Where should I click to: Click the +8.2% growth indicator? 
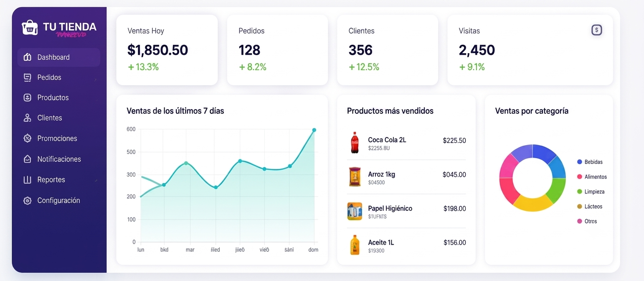pyautogui.click(x=252, y=67)
